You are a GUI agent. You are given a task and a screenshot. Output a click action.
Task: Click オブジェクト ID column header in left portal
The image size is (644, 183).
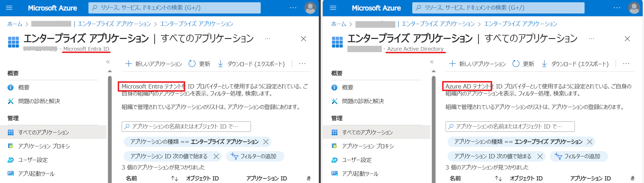(x=202, y=178)
